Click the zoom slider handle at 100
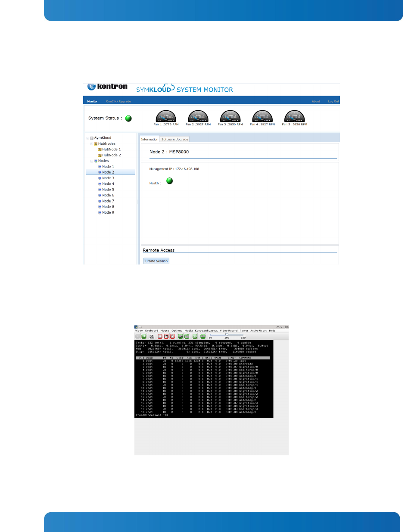 227,334
